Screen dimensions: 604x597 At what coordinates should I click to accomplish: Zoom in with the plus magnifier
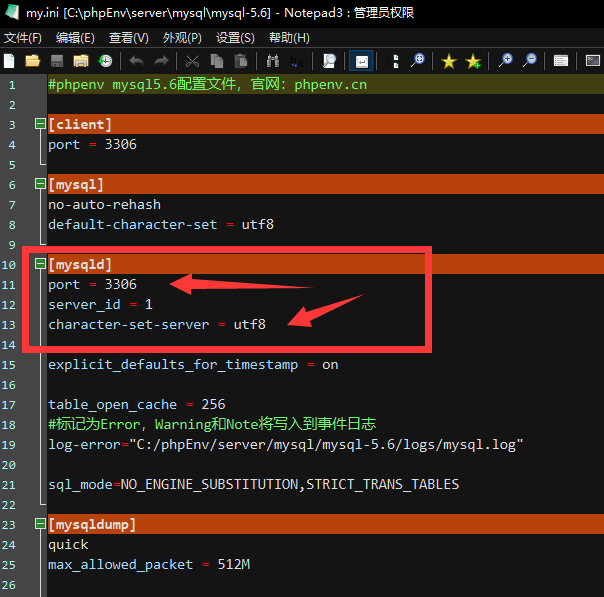(x=505, y=61)
